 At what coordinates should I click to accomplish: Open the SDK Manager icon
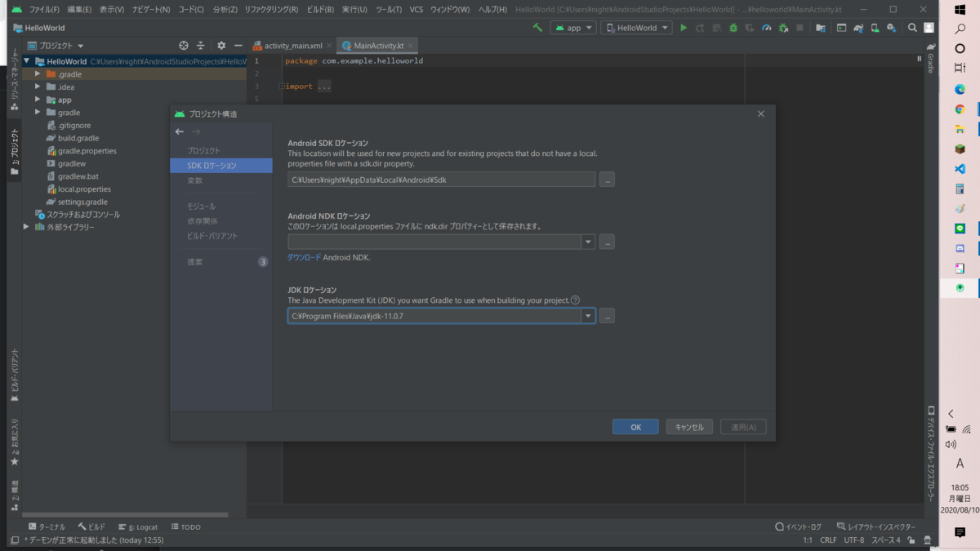pos(892,28)
